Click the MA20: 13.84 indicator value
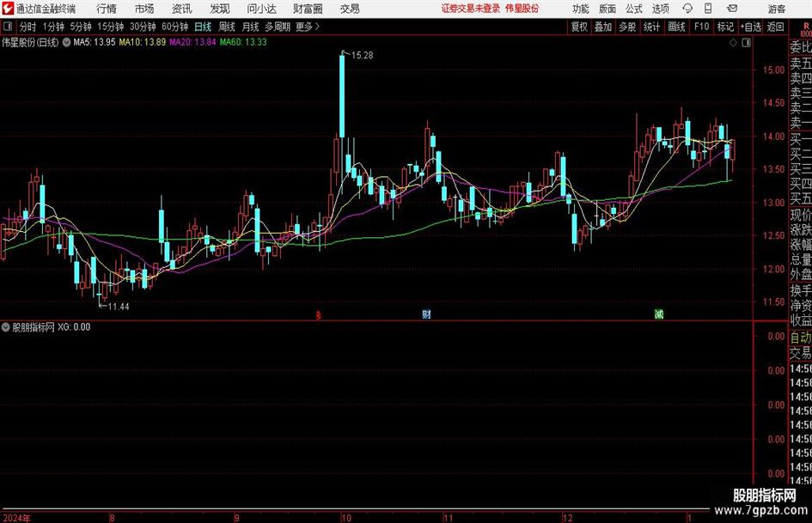Viewport: 812px width, 523px height. coord(192,42)
